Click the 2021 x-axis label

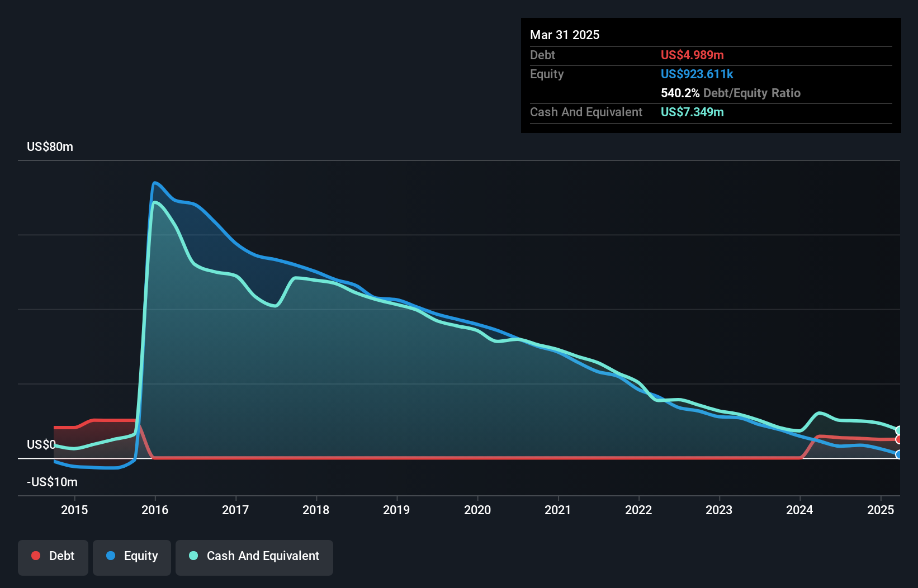click(x=558, y=510)
